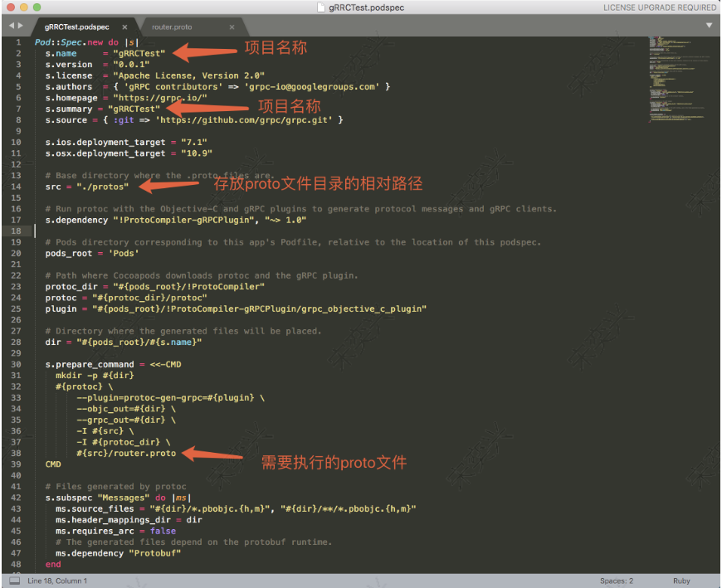
Task: Open the tab list dropdown arrow
Action: [x=709, y=26]
